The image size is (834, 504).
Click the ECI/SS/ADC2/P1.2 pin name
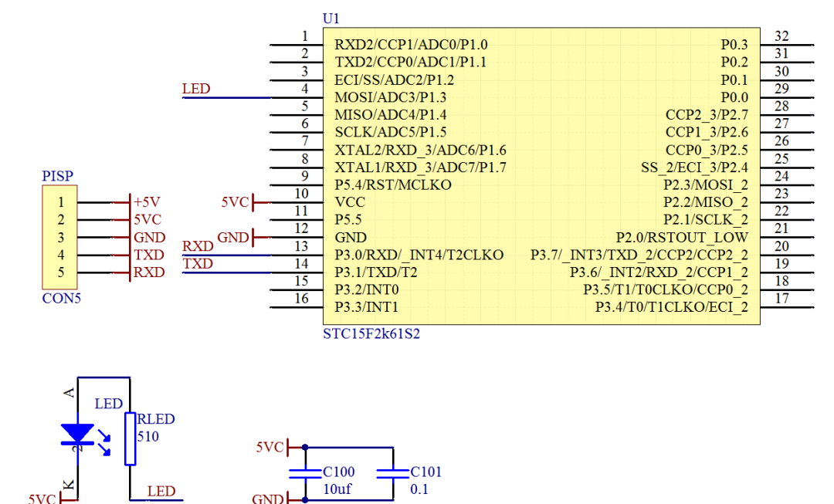point(394,79)
